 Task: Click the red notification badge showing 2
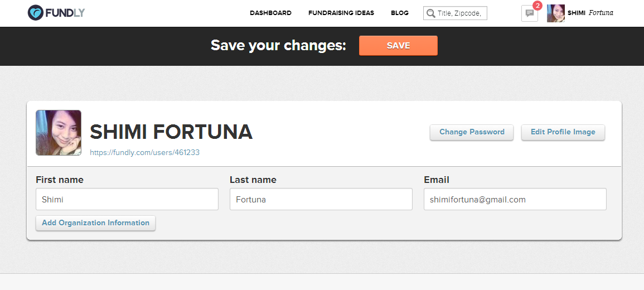pyautogui.click(x=537, y=6)
